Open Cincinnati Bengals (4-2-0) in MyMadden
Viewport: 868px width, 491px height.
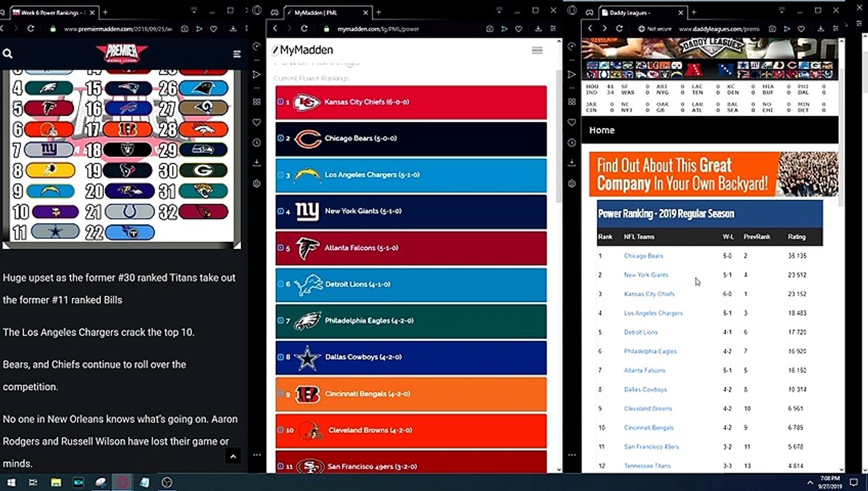click(369, 394)
